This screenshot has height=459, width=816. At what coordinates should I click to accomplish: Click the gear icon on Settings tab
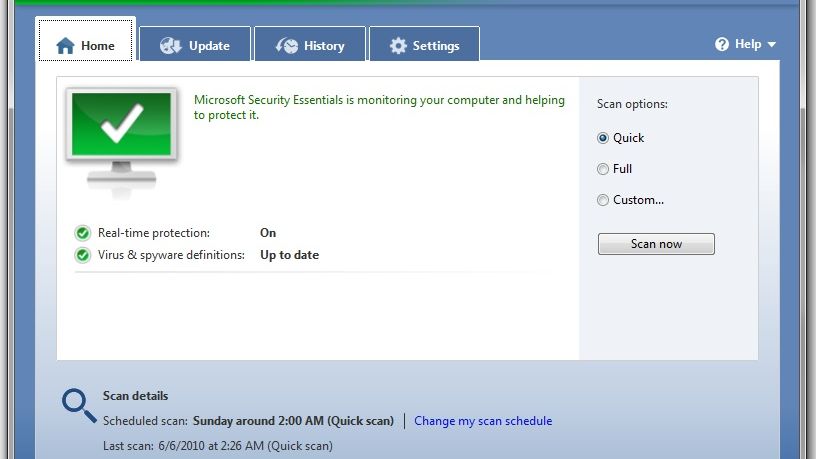tap(398, 46)
